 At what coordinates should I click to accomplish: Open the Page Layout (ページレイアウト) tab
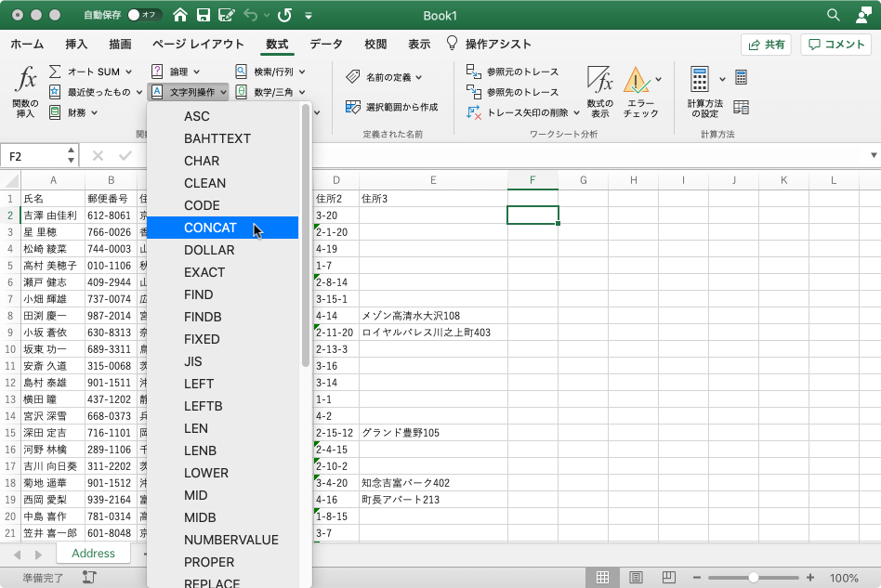pyautogui.click(x=198, y=44)
